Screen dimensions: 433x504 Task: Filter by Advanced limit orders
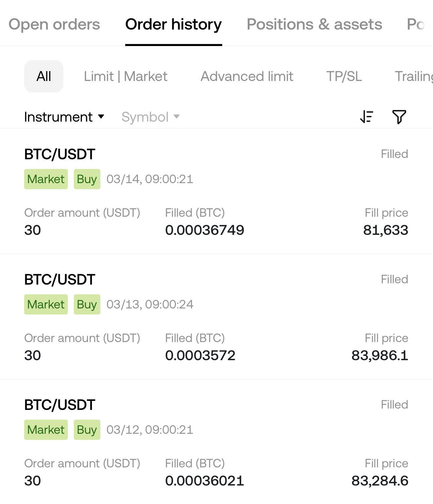coord(247,76)
